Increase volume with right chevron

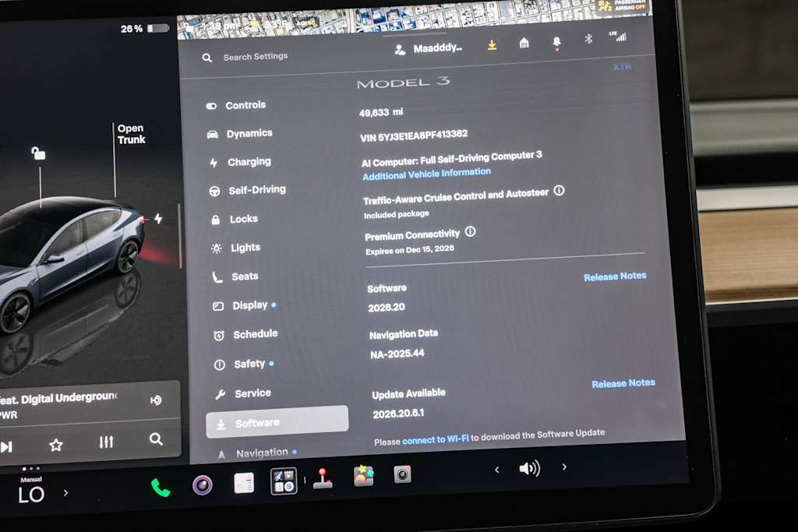564,467
